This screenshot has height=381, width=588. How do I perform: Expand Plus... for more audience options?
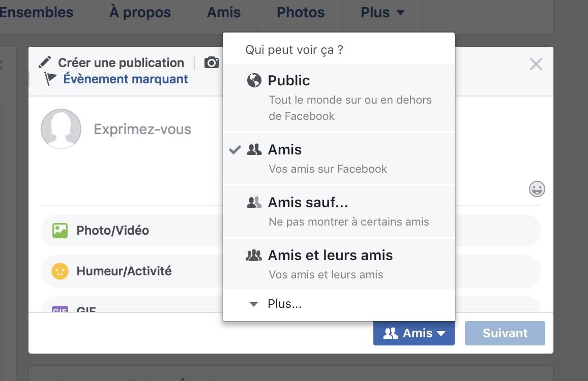point(284,304)
